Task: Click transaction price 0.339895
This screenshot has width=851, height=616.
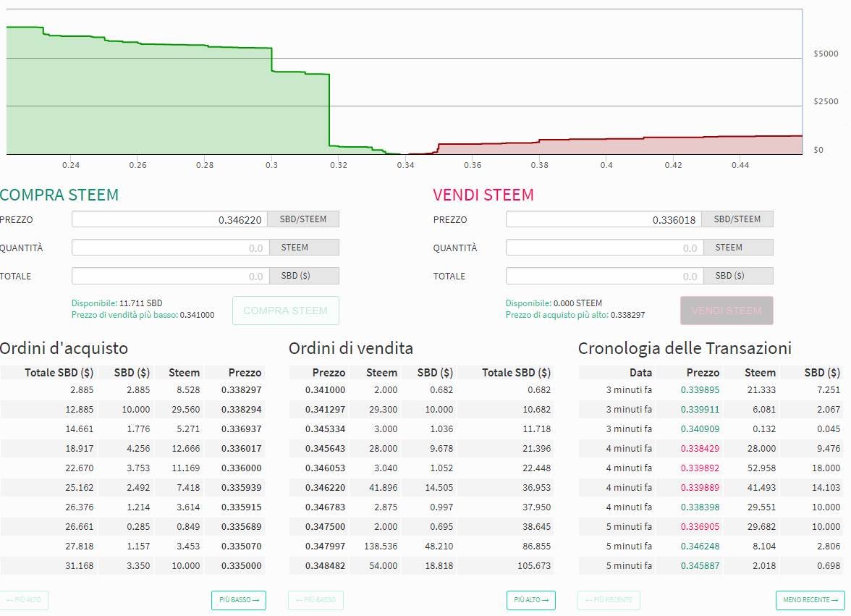Action: (700, 389)
